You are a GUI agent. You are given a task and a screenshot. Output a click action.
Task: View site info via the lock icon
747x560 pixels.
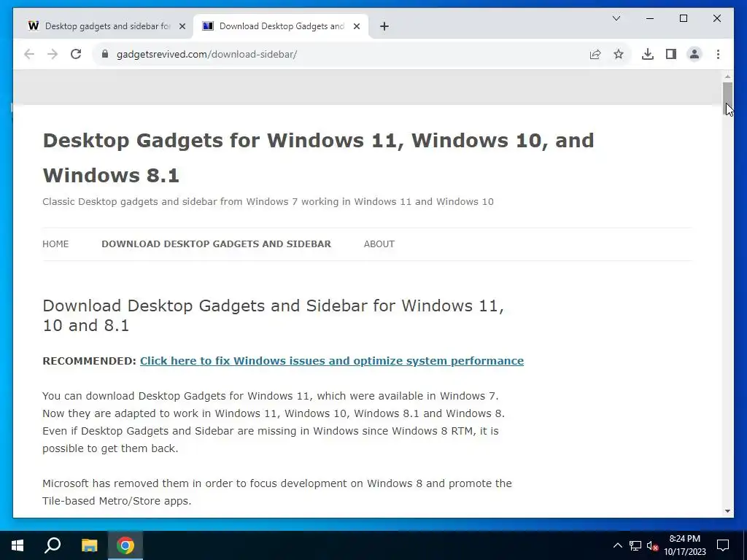[105, 54]
